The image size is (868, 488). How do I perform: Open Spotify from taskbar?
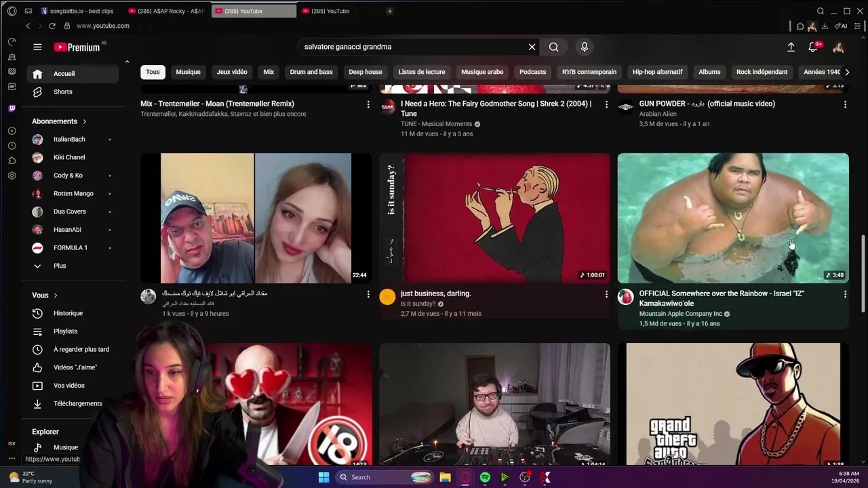[x=485, y=477]
